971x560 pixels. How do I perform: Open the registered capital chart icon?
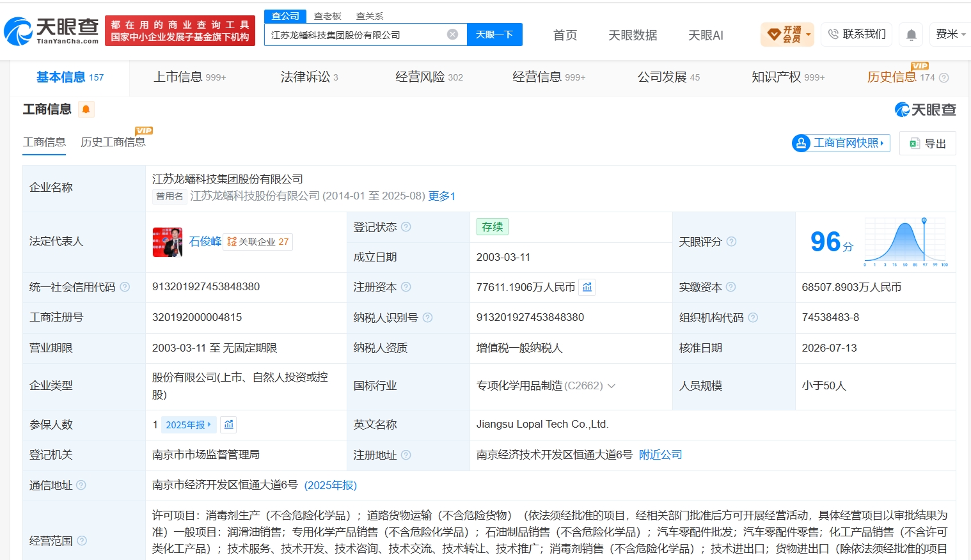pos(587,288)
